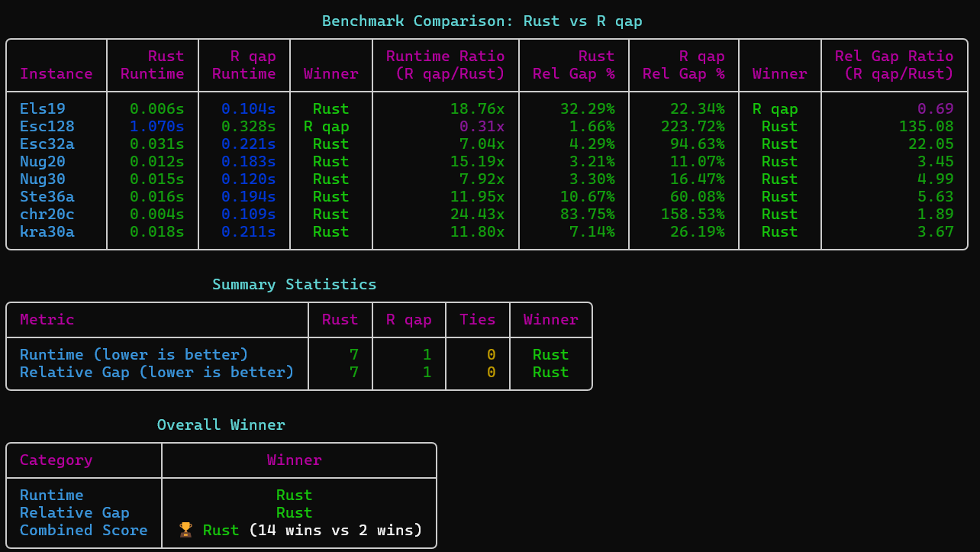The width and height of the screenshot is (980, 552).
Task: Select the Summary Statistics heading
Action: [x=294, y=284]
